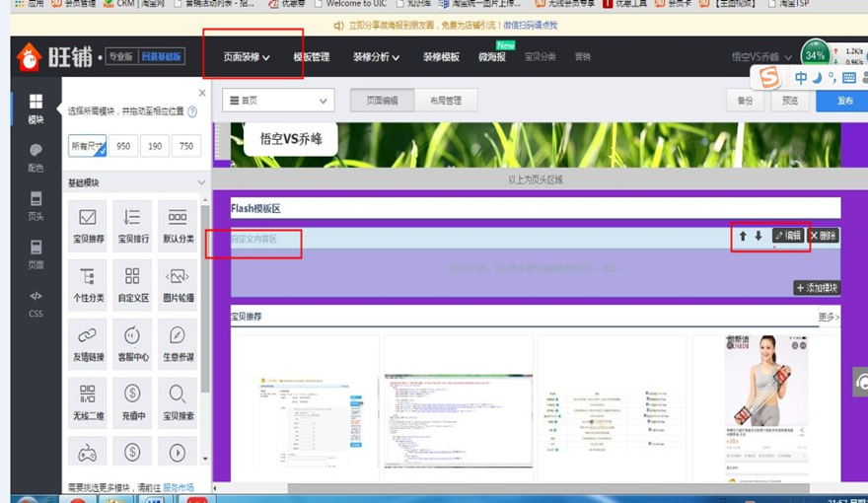The width and height of the screenshot is (868, 503).
Task: Open the 配色 color scheme panel
Action: point(36,158)
